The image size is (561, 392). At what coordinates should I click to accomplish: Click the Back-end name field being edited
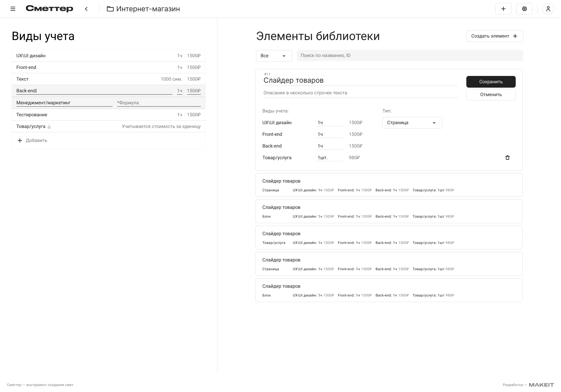[x=94, y=91]
